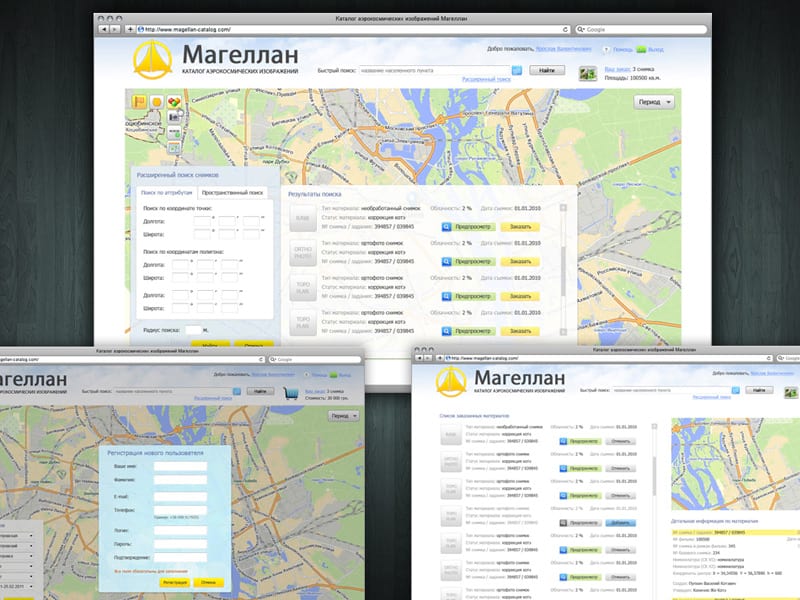The height and width of the screenshot is (600, 800).
Task: Click the map preview in the ordered materials window
Action: pos(735,464)
